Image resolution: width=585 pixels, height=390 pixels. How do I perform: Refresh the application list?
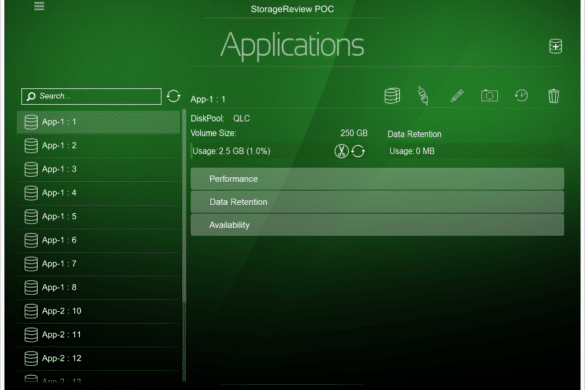coord(173,96)
